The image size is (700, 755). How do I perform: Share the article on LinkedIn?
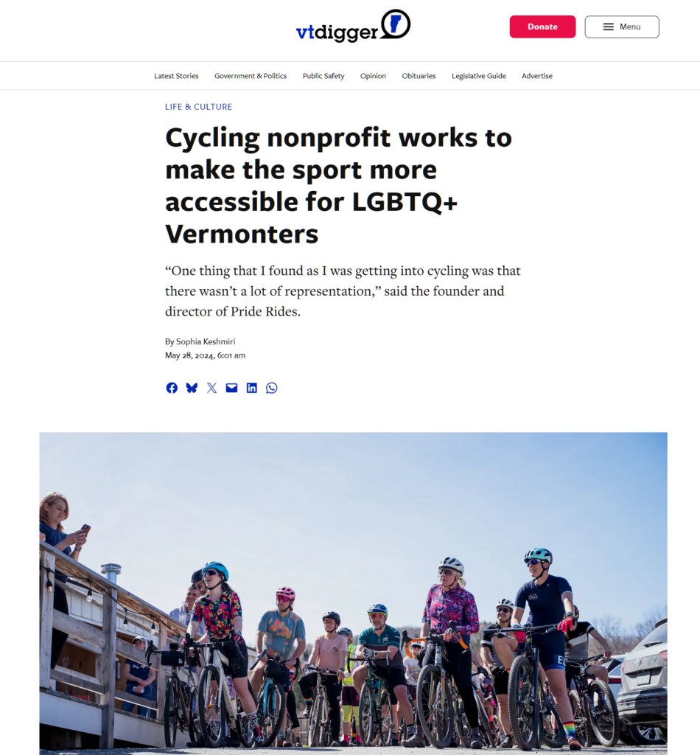252,388
